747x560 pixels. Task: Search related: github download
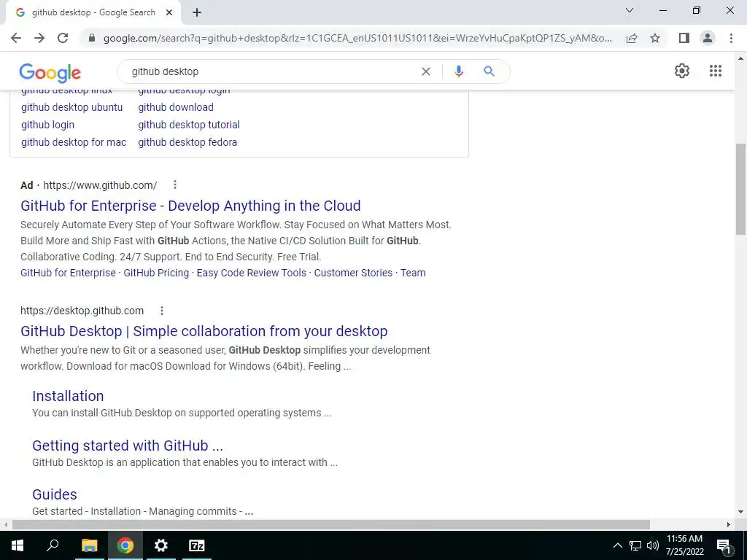pos(176,107)
